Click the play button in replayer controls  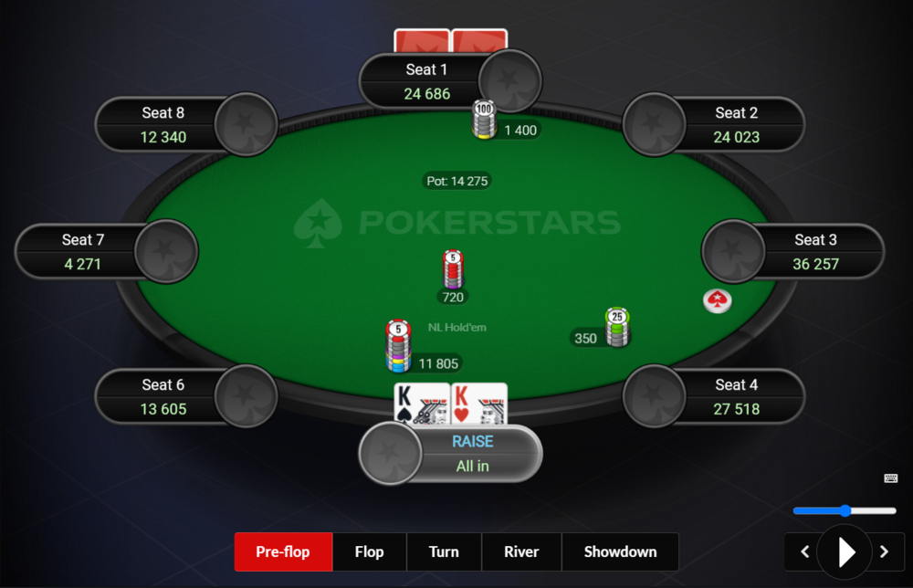click(x=845, y=551)
